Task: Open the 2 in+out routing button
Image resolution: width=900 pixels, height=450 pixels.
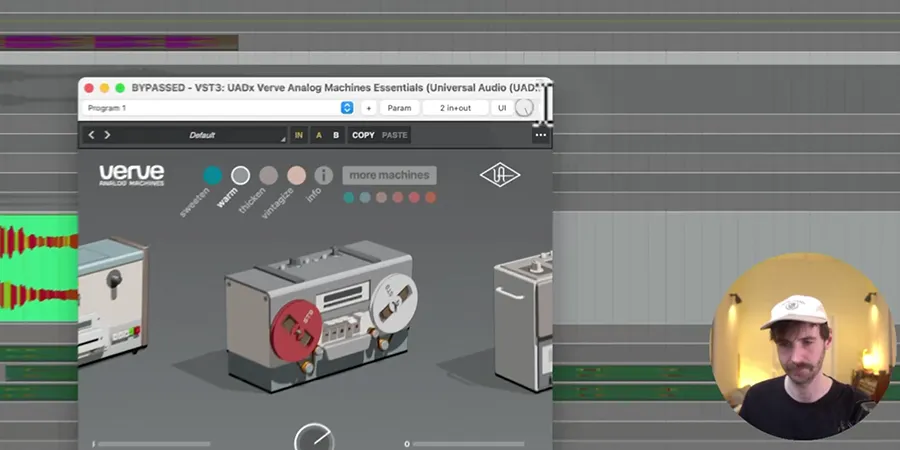Action: click(456, 108)
